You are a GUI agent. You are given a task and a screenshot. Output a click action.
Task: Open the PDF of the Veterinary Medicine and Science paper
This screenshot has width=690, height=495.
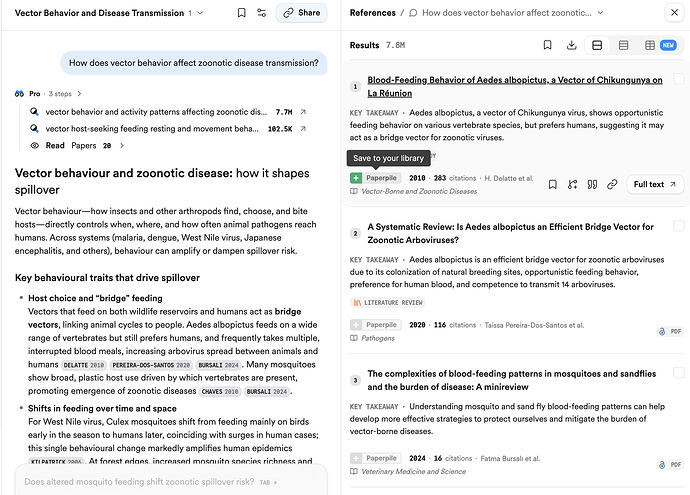[670, 465]
